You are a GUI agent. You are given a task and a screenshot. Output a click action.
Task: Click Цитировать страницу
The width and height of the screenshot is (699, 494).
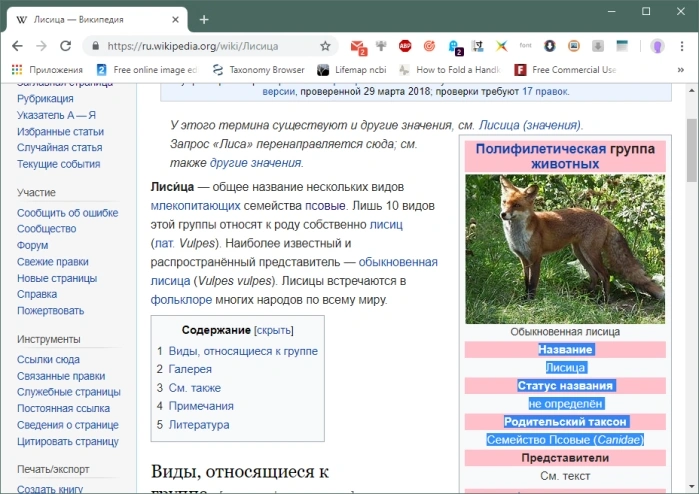[x=68, y=441]
